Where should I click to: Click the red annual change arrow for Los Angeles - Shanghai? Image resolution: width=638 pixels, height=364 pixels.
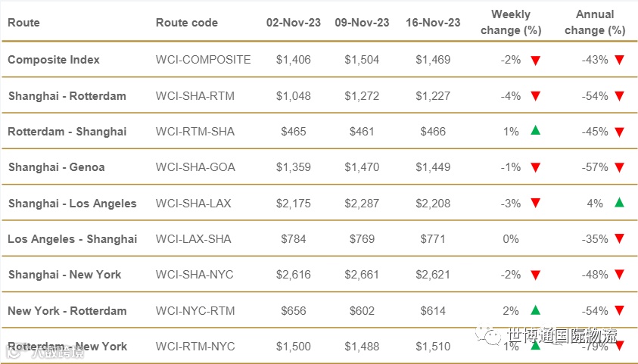[x=619, y=239]
